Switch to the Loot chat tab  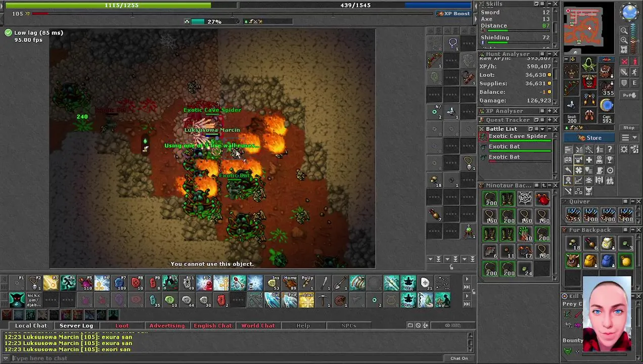[122, 326]
